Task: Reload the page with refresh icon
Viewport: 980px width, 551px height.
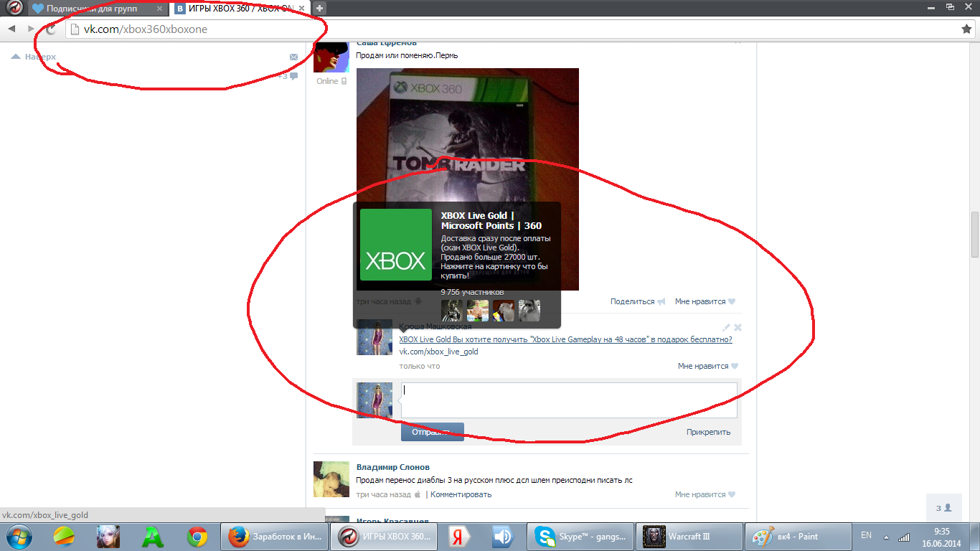Action: tap(50, 29)
